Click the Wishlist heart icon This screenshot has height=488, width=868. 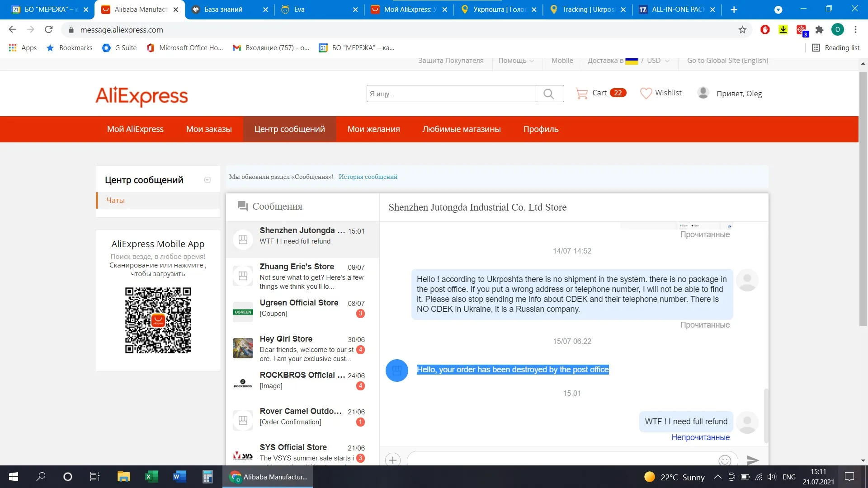646,93
